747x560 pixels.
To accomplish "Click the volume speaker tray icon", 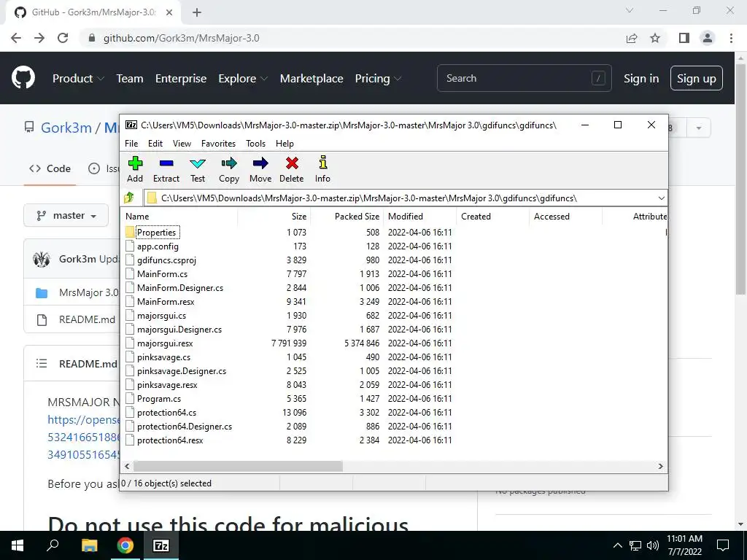I will click(653, 545).
